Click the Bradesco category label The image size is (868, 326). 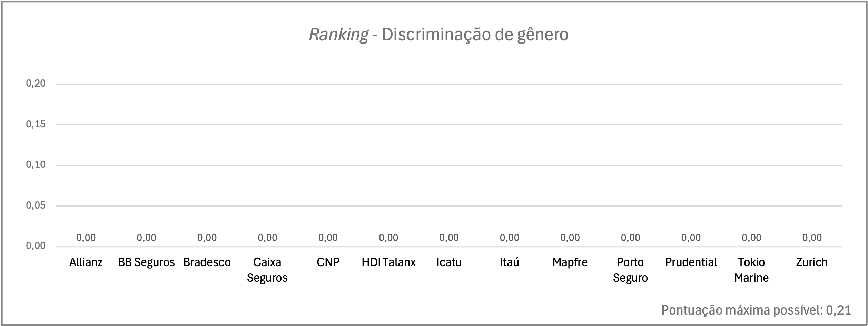point(207,262)
